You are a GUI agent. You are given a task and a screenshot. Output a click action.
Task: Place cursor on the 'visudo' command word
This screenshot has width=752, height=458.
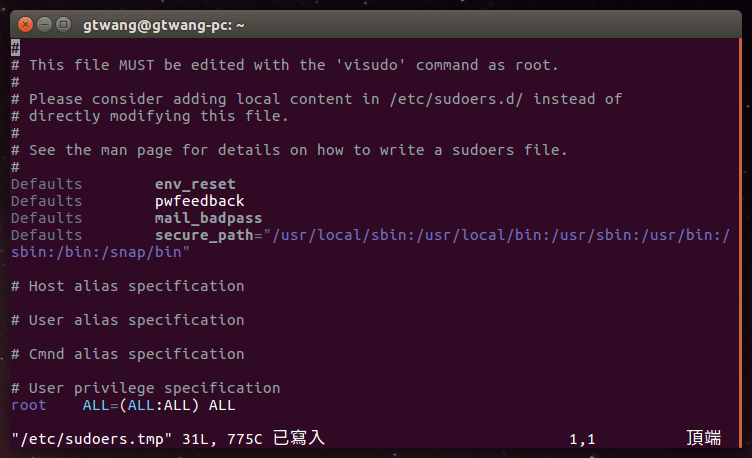[370, 65]
